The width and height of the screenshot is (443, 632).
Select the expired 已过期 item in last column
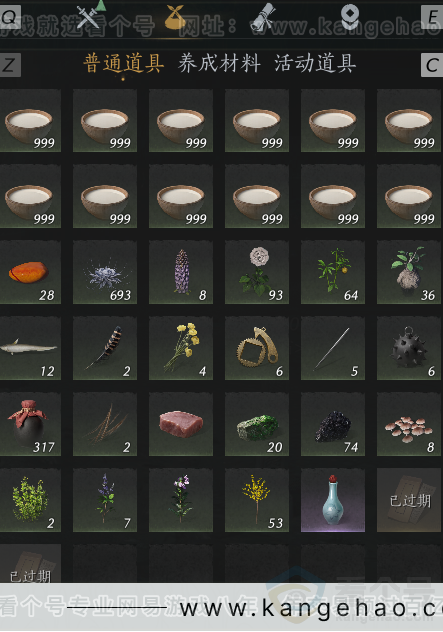coord(409,500)
